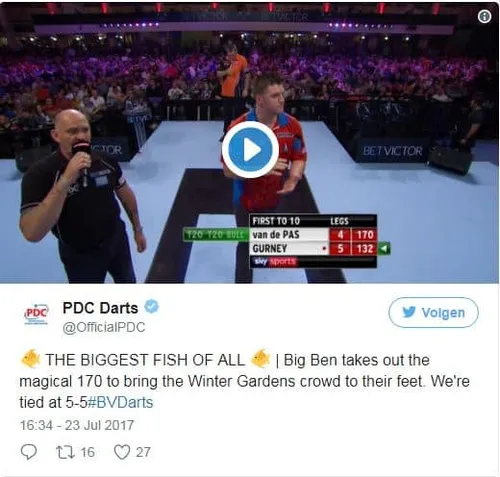This screenshot has height=477, width=500.
Task: View the like count 27
Action: 143,452
